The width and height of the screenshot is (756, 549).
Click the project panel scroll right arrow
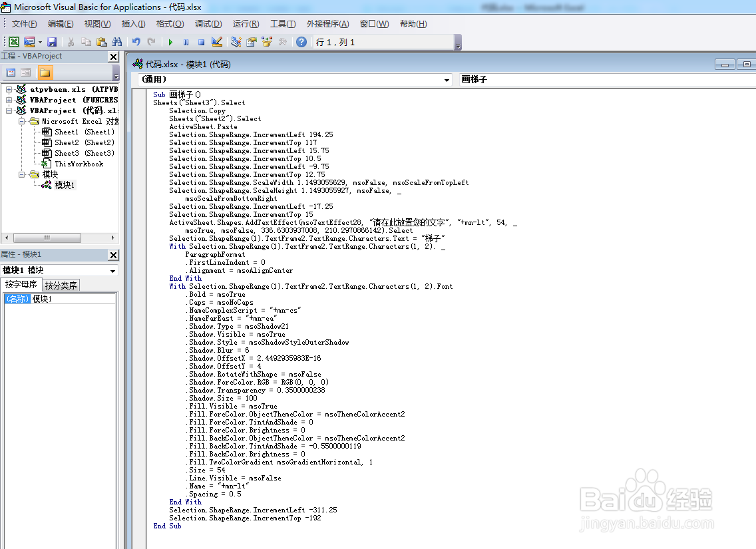coord(113,238)
